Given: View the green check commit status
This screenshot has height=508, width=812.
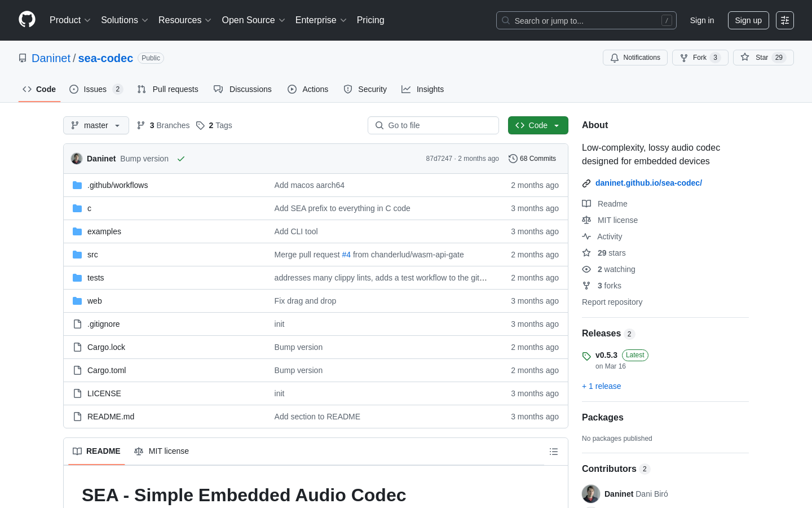Looking at the screenshot, I should point(181,159).
